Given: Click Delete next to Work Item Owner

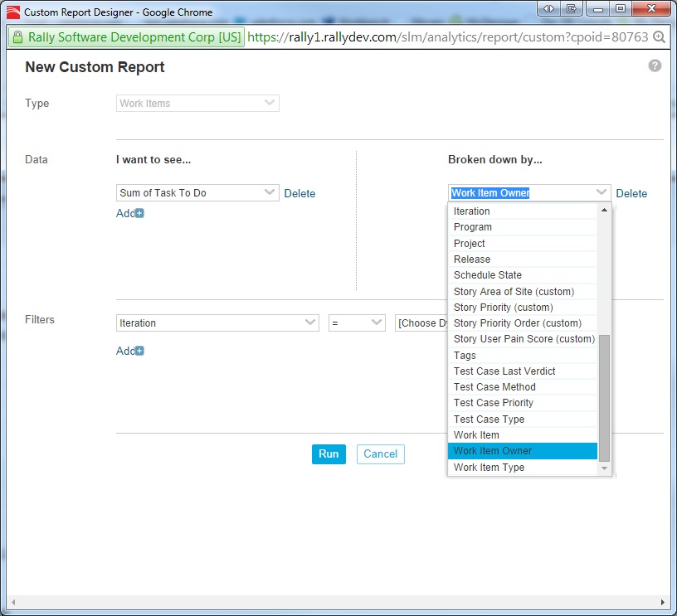Looking at the screenshot, I should point(632,193).
